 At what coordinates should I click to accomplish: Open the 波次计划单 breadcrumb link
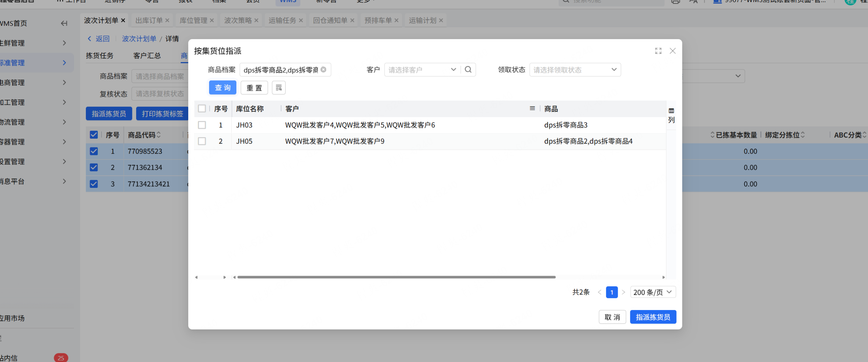(139, 39)
